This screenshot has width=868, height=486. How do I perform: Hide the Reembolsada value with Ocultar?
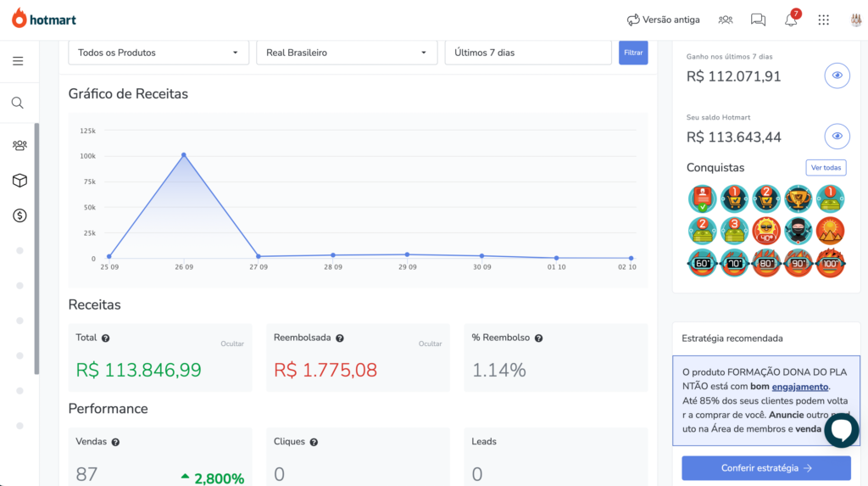(x=430, y=344)
